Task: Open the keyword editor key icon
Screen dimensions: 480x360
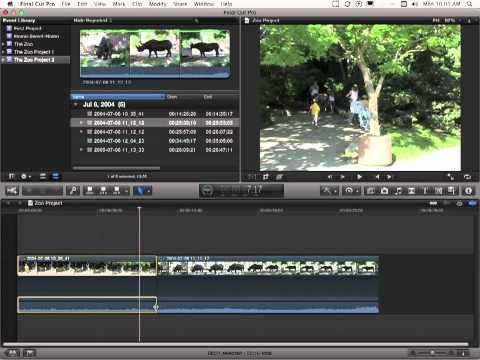Action: 73,191
